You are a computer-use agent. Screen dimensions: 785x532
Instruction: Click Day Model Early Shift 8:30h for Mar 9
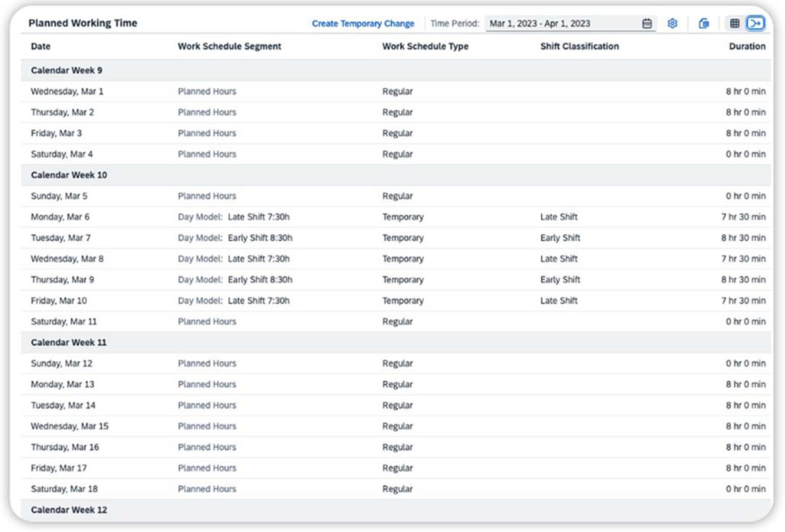(235, 280)
